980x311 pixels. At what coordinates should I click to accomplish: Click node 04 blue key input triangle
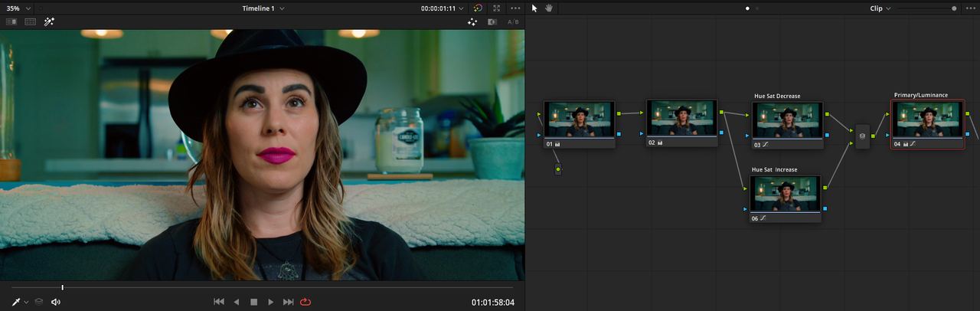coord(889,134)
